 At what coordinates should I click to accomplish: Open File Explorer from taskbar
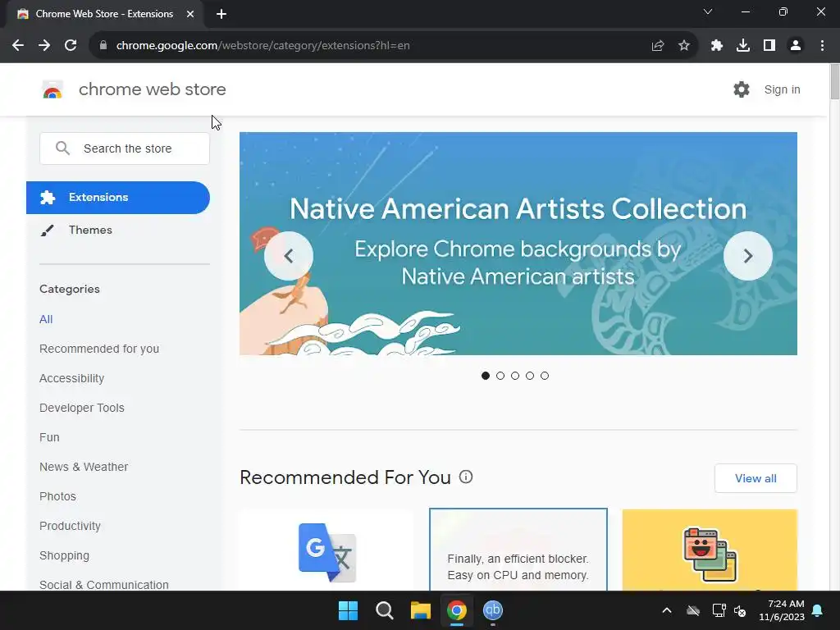[x=421, y=610]
